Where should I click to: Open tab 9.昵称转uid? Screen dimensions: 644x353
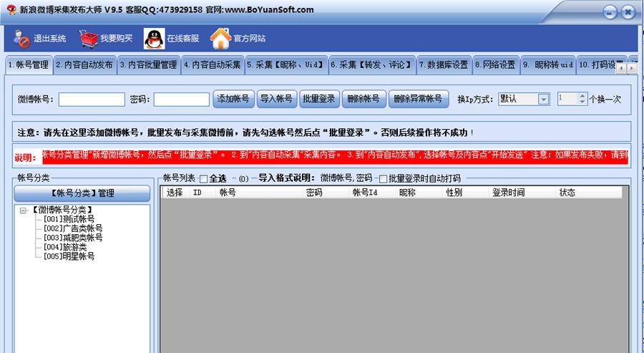548,65
